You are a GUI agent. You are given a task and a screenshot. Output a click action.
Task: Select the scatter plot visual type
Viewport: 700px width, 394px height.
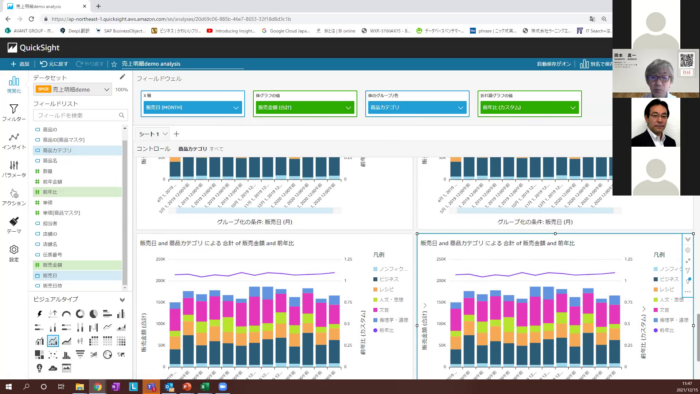(x=53, y=355)
